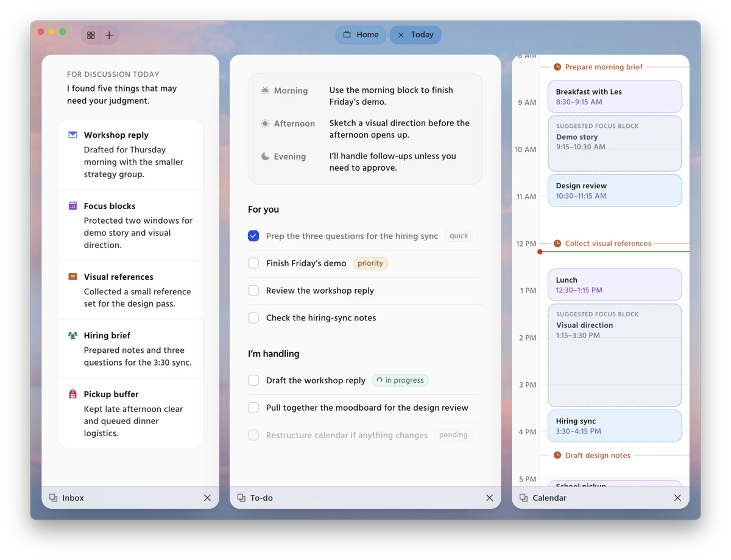Open the Breakfast with Les event
The height and width of the screenshot is (560, 731).
pyautogui.click(x=615, y=96)
